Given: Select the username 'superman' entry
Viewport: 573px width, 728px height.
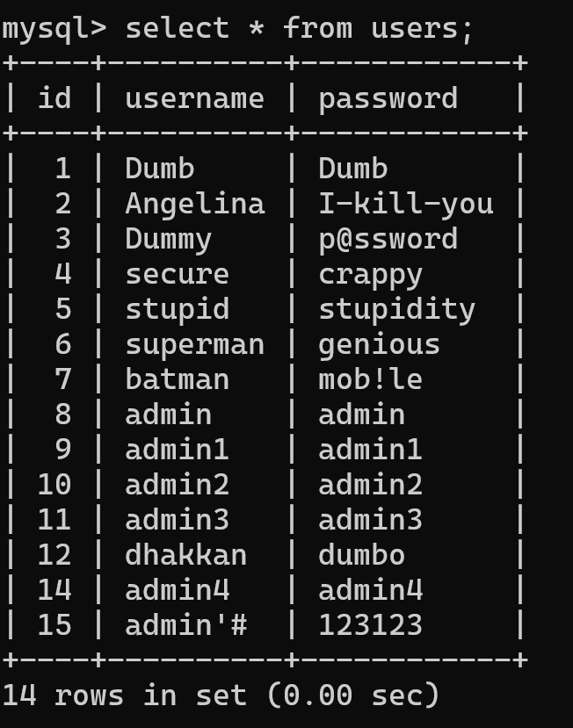Looking at the screenshot, I should [x=195, y=345].
